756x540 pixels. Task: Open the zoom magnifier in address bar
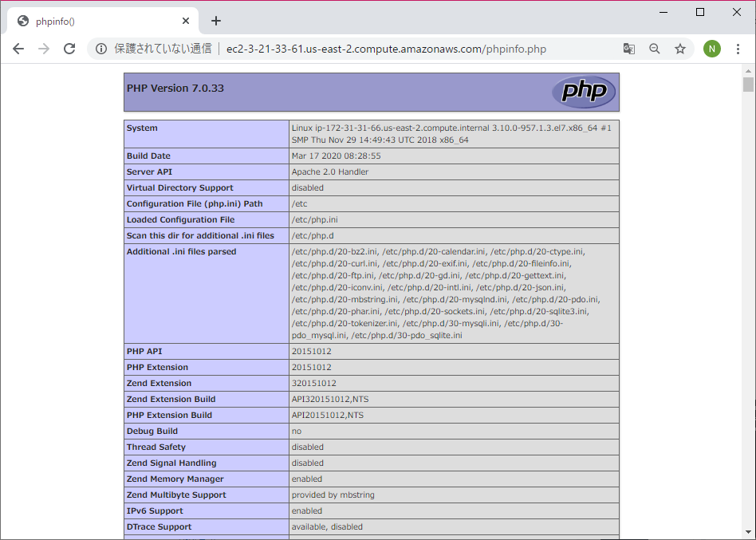pyautogui.click(x=654, y=49)
